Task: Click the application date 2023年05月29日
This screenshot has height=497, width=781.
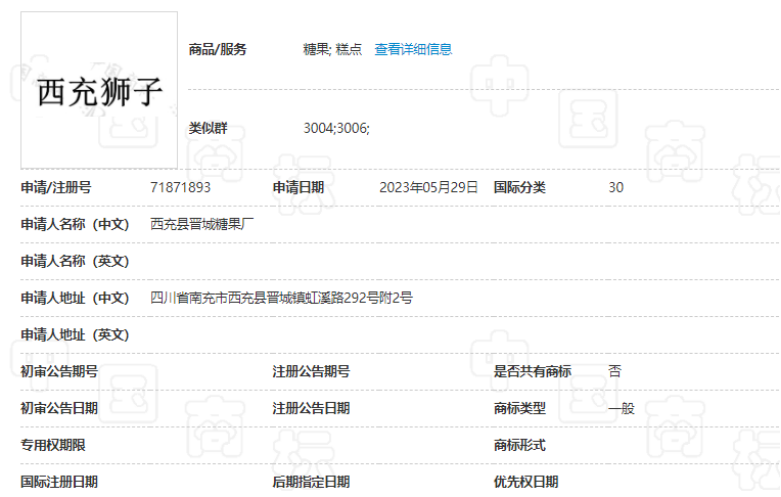Action: point(428,187)
